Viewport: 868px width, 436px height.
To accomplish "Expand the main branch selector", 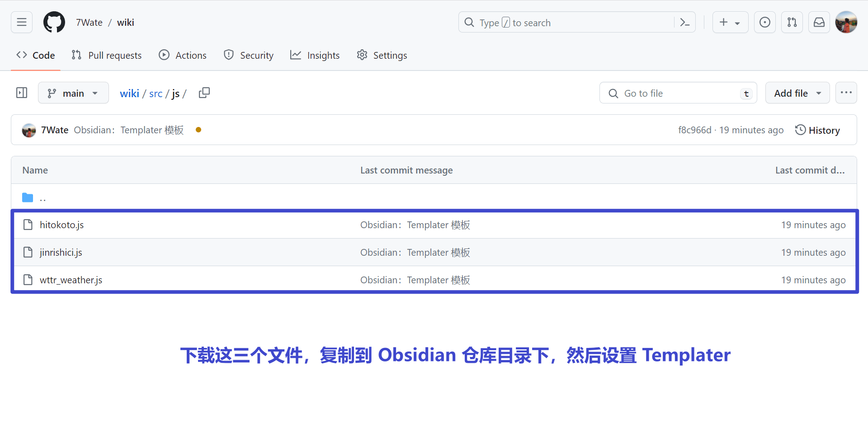I will [x=73, y=93].
